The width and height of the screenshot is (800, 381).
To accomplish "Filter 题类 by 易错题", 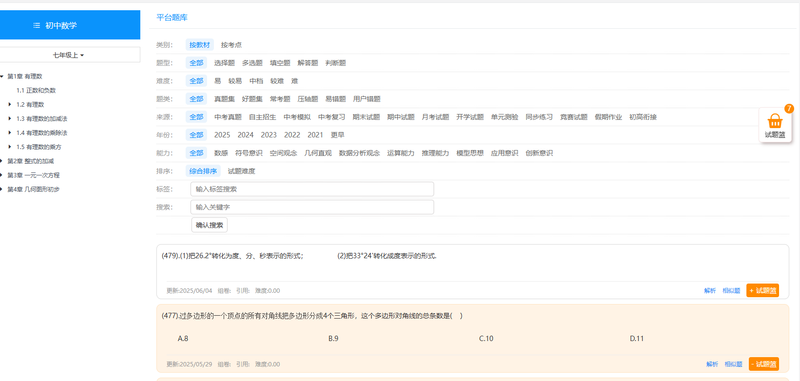I will click(336, 99).
